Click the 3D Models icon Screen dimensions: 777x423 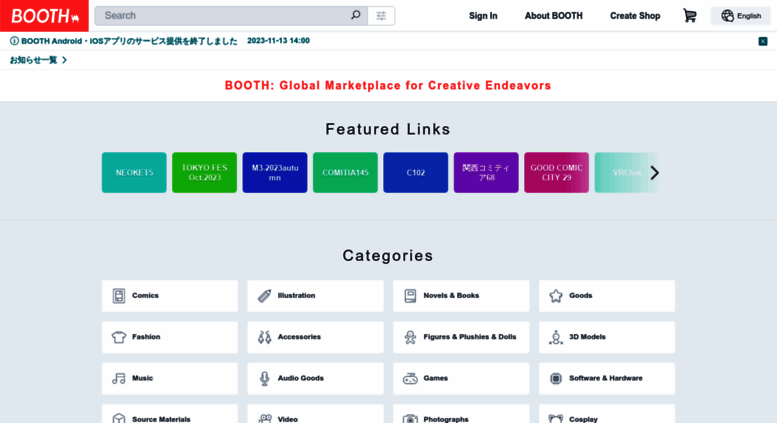(x=555, y=337)
